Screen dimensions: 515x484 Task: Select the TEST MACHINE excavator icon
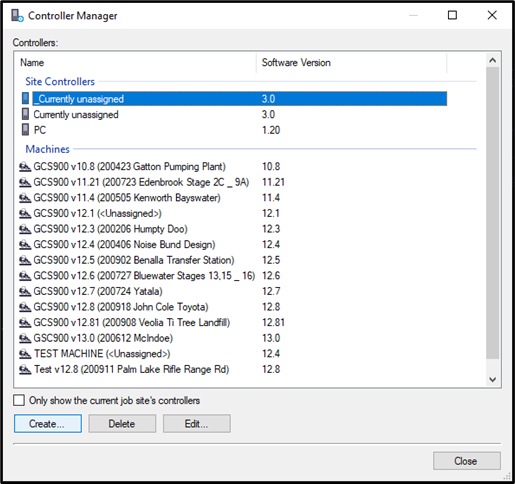[25, 354]
